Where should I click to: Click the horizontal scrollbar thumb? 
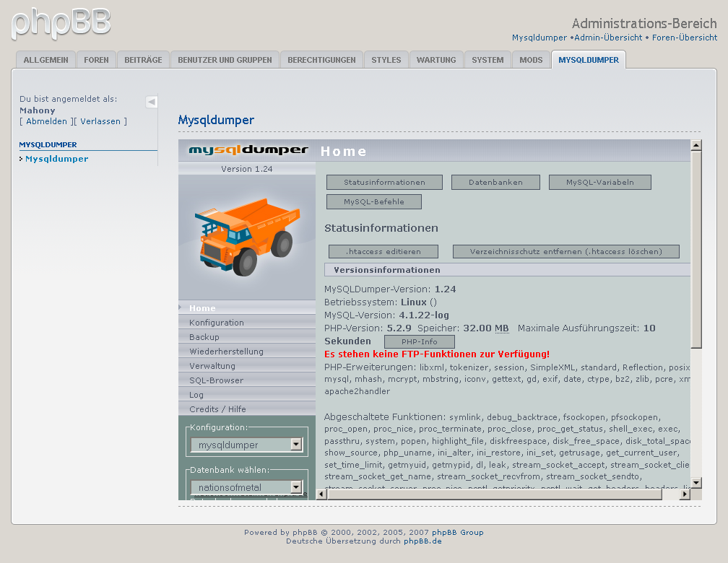495,494
